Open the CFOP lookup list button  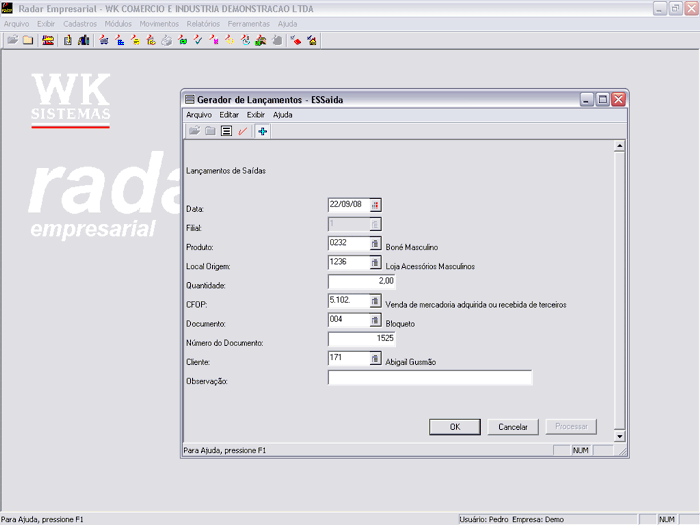click(x=376, y=300)
